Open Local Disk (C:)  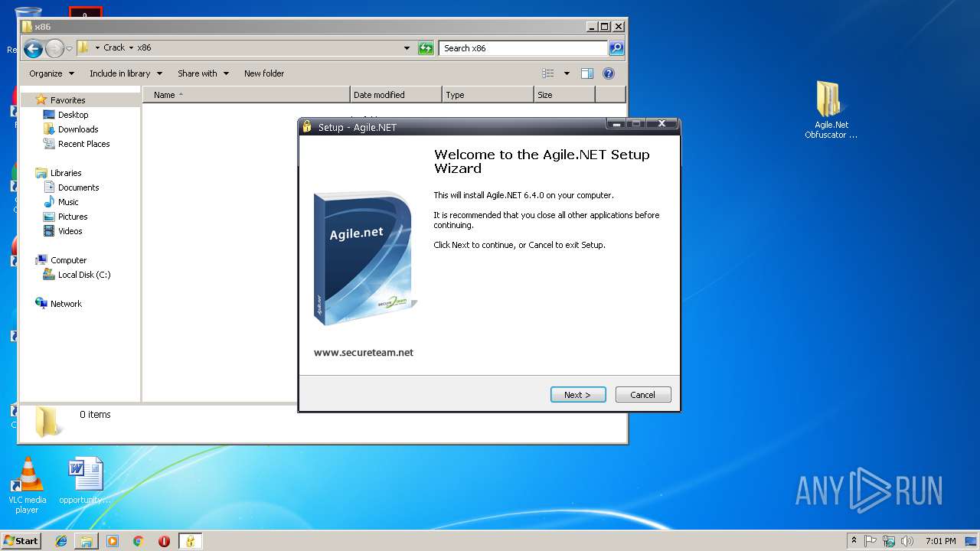(83, 275)
